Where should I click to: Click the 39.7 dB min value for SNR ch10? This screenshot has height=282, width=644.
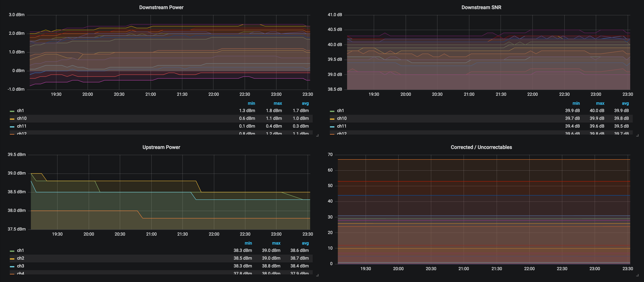point(572,118)
